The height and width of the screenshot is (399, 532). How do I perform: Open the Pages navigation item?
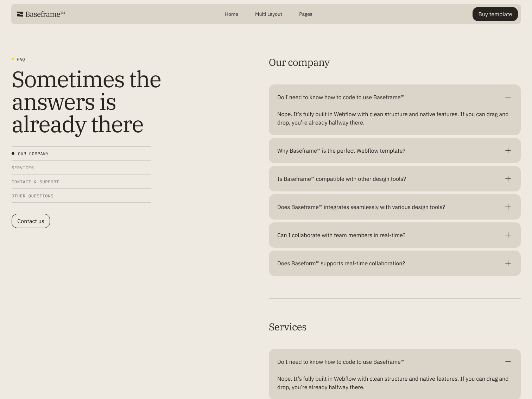tap(305, 14)
